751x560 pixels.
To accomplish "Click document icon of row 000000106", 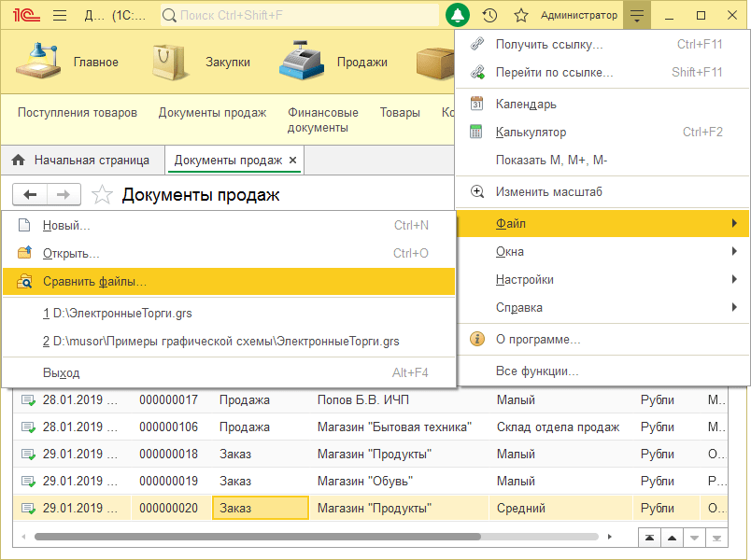I will point(28,427).
